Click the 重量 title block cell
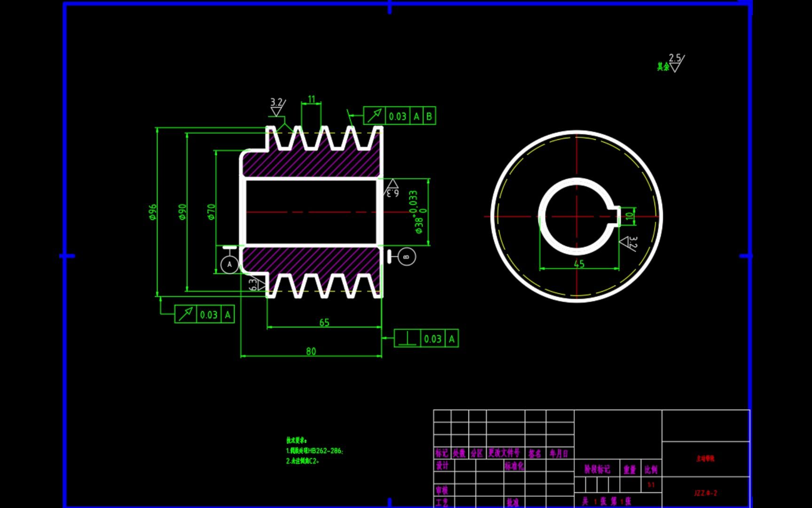This screenshot has height=508, width=812. pyautogui.click(x=630, y=469)
